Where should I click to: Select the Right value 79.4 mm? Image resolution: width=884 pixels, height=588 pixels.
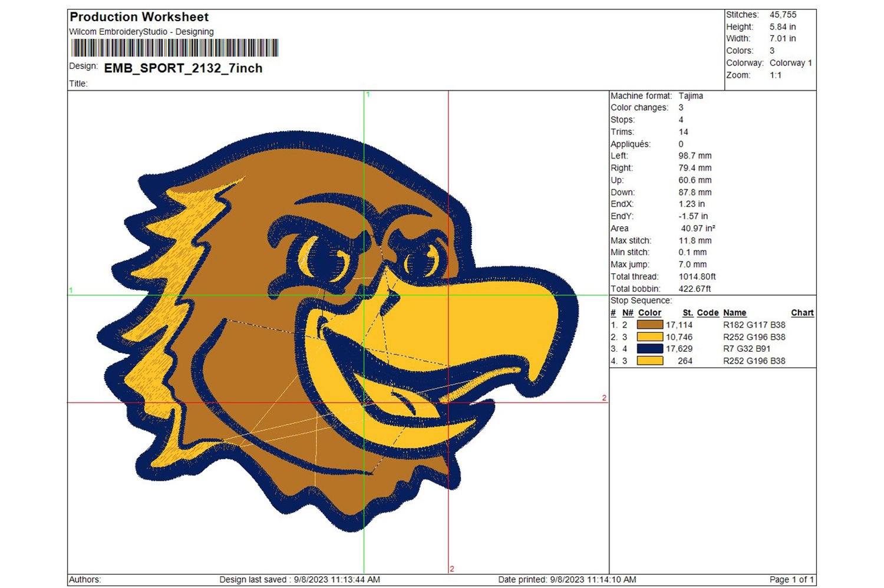[x=695, y=168]
